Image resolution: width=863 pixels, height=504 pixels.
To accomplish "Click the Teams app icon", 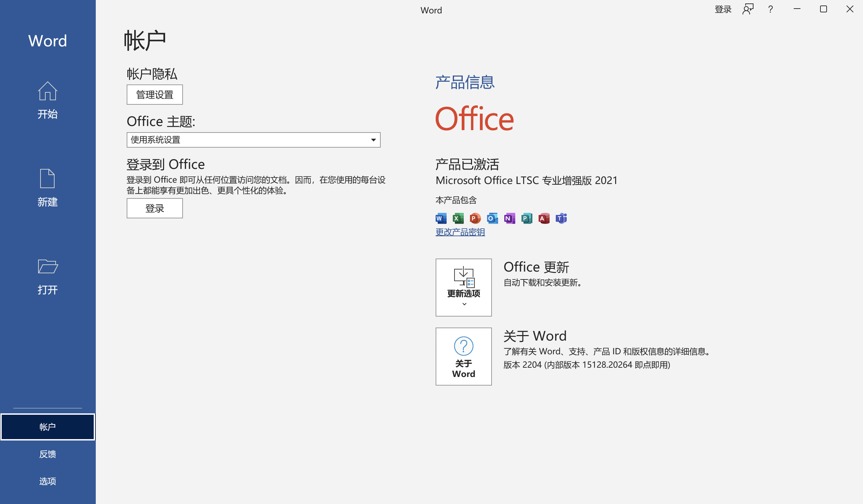I will point(561,218).
